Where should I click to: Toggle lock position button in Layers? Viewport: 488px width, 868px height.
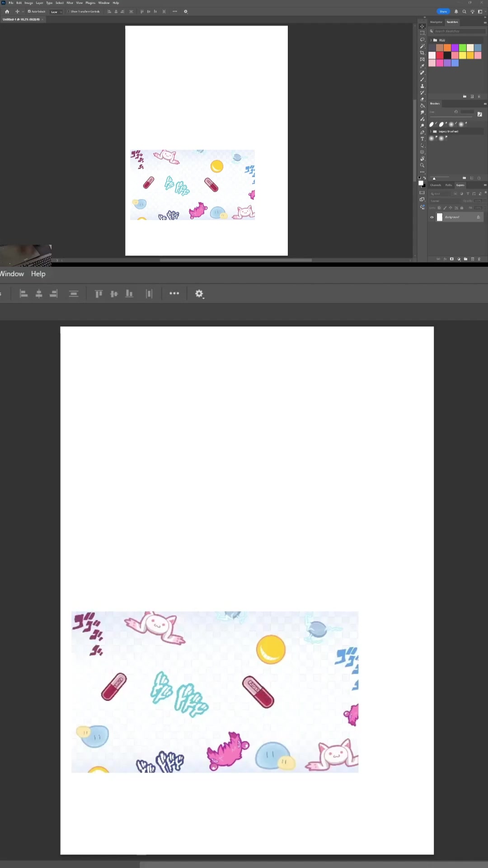pos(450,208)
